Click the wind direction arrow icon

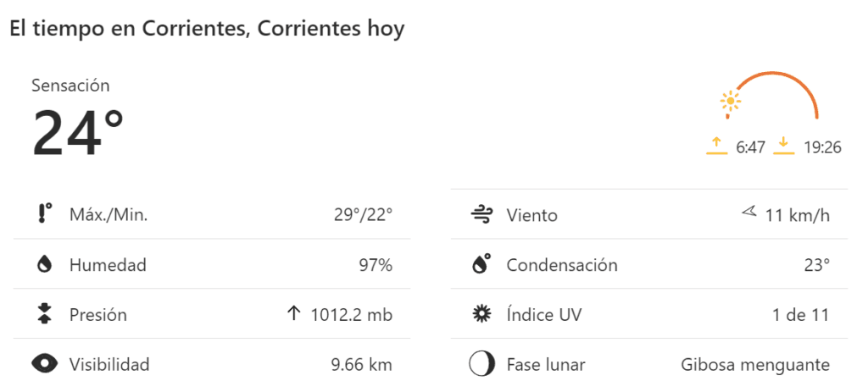coord(748,213)
